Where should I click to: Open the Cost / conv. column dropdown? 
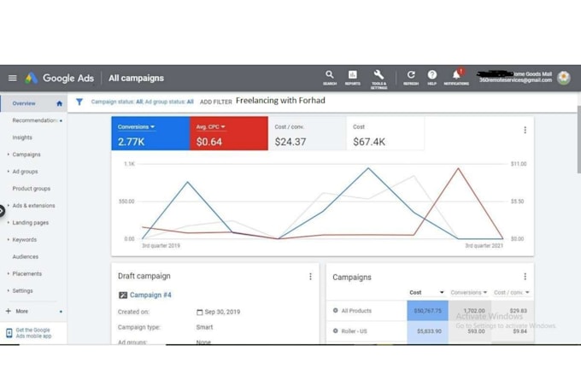[527, 292]
